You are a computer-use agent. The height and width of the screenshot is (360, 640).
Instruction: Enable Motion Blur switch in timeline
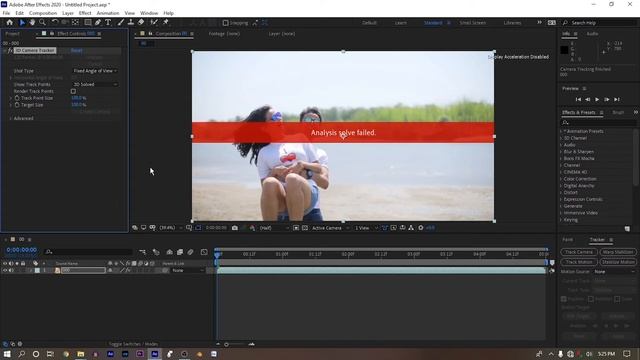click(190, 252)
